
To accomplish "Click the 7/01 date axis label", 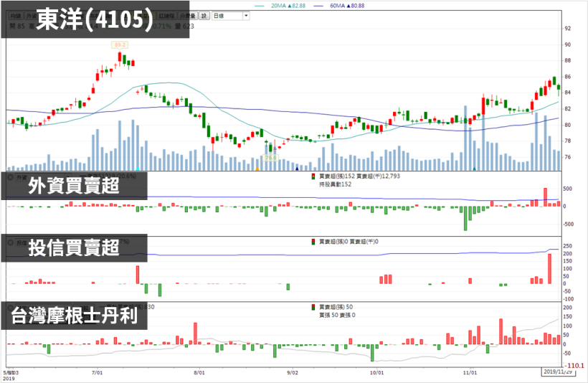I will coord(97,372).
